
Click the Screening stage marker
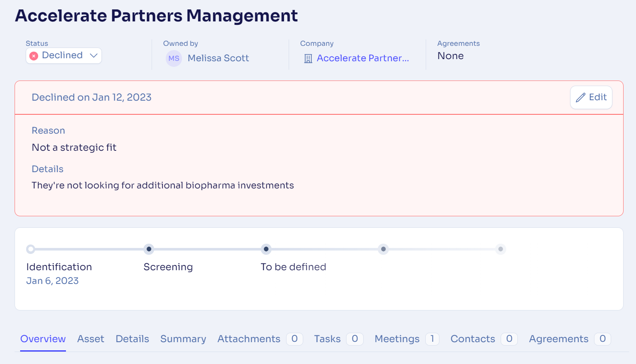(149, 249)
